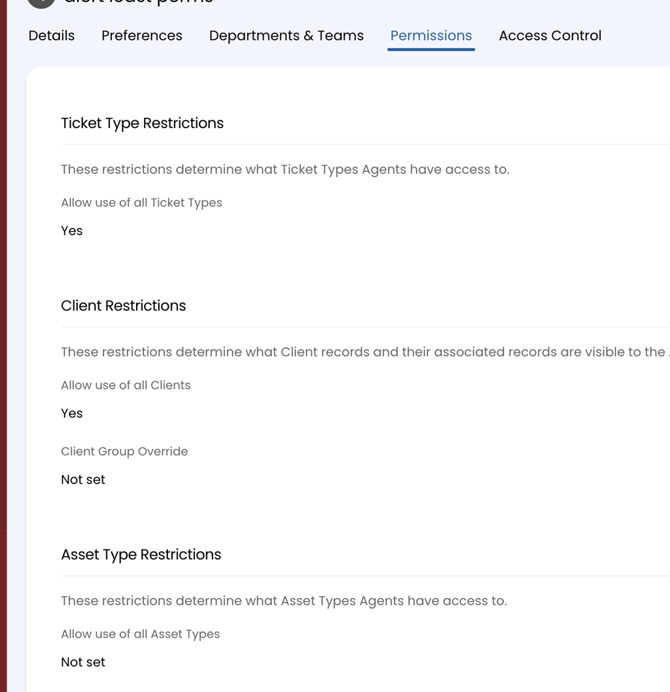The height and width of the screenshot is (692, 670).
Task: Go to the Access Control tab
Action: (x=550, y=35)
